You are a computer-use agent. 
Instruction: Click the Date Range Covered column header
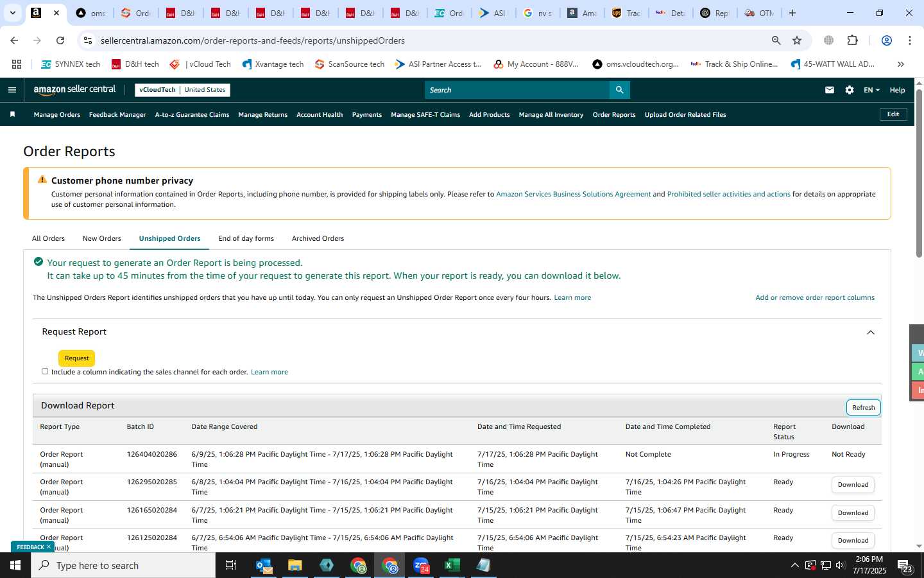tap(225, 426)
